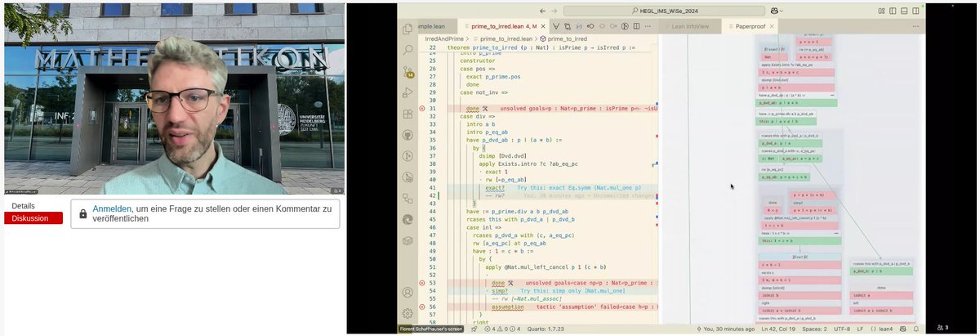Follow the Anmelden login link
The height and width of the screenshot is (336, 980).
[112, 209]
